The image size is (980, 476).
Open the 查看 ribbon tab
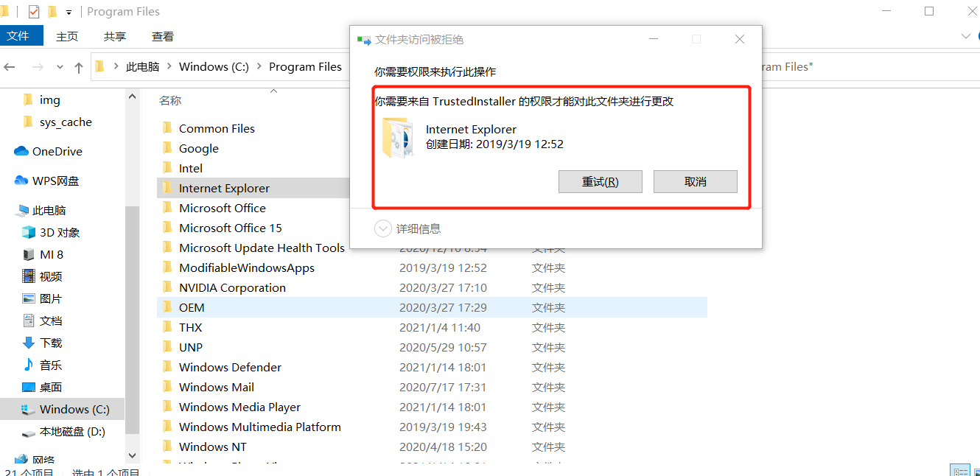click(163, 36)
